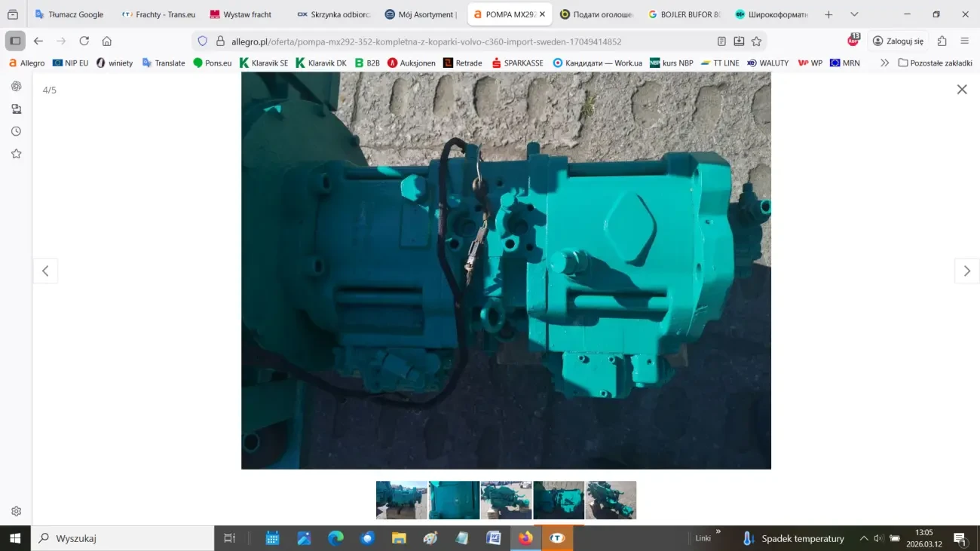Screen dimensions: 980x551
Task: Open the bookmarks star icon in sidebar
Action: tap(16, 153)
